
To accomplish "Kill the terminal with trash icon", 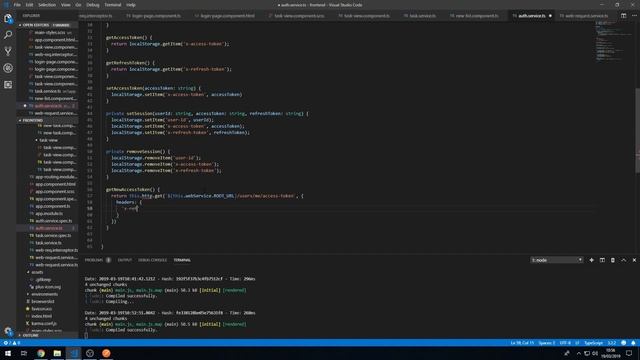I will [x=613, y=260].
